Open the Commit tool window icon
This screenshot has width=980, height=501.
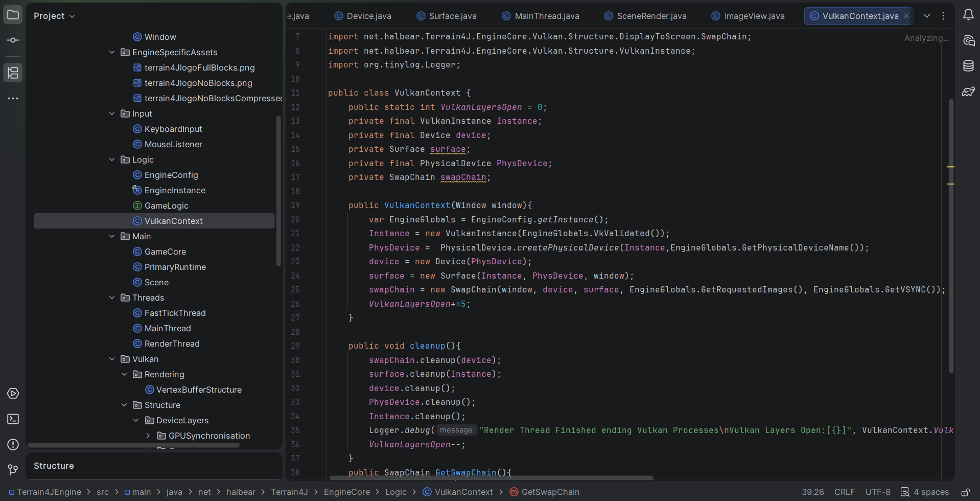coord(13,40)
